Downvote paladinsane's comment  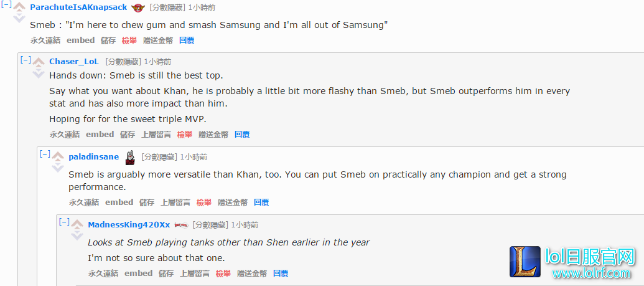pos(58,168)
